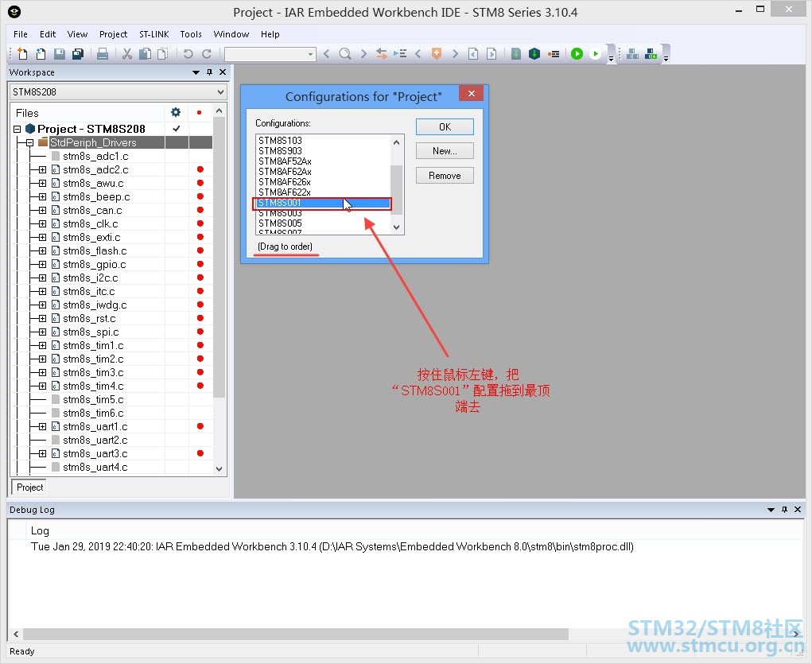The image size is (812, 664).
Task: Close the Configurations dialog
Action: coord(472,93)
